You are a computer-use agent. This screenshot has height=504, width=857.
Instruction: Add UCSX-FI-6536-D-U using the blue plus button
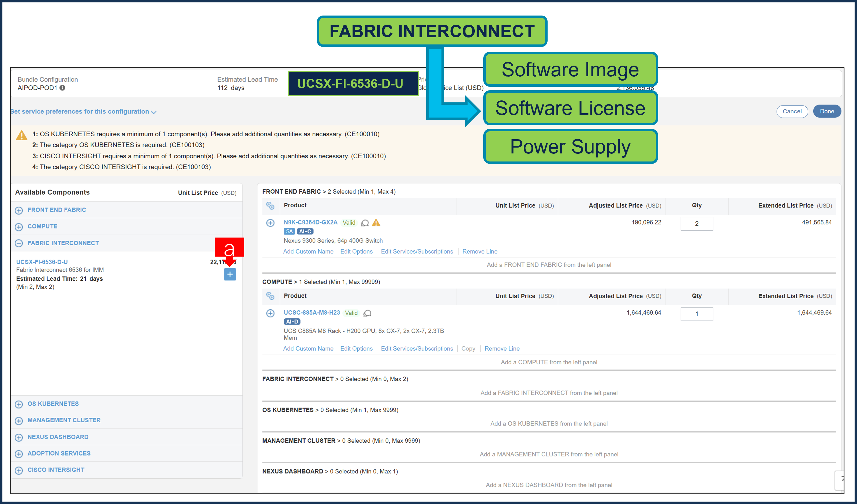(230, 274)
